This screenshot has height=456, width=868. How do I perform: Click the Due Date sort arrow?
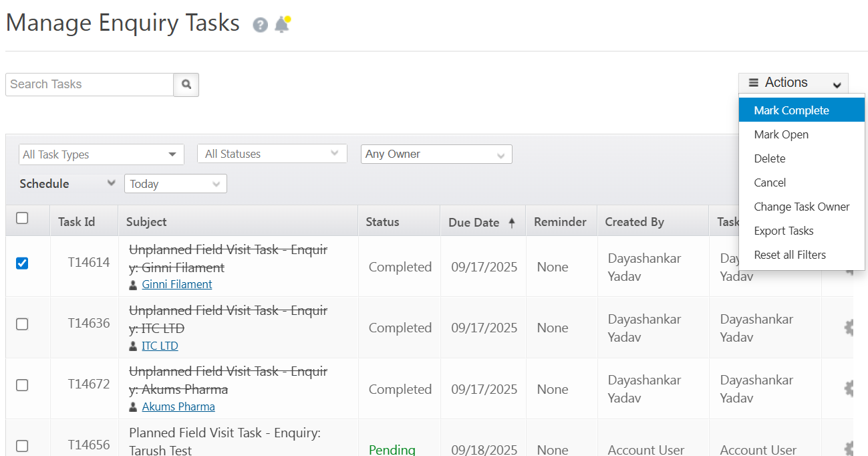512,223
